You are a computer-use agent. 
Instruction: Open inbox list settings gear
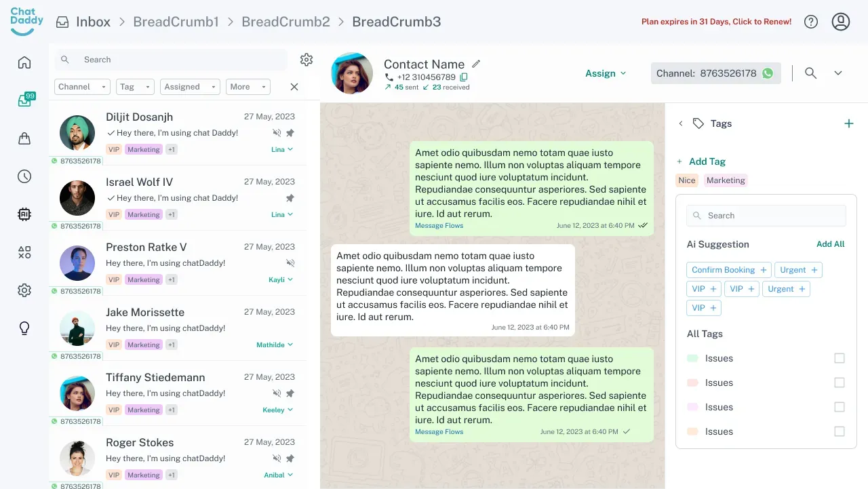click(307, 60)
